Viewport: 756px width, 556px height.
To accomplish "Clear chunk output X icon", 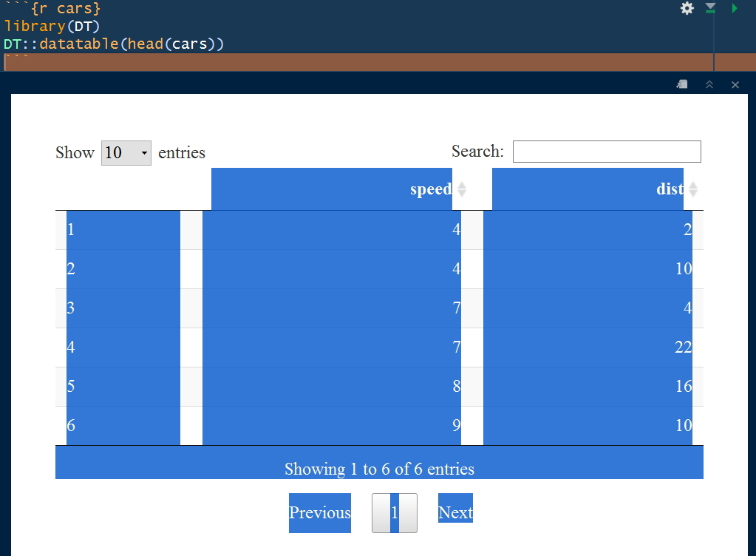I will click(x=735, y=85).
